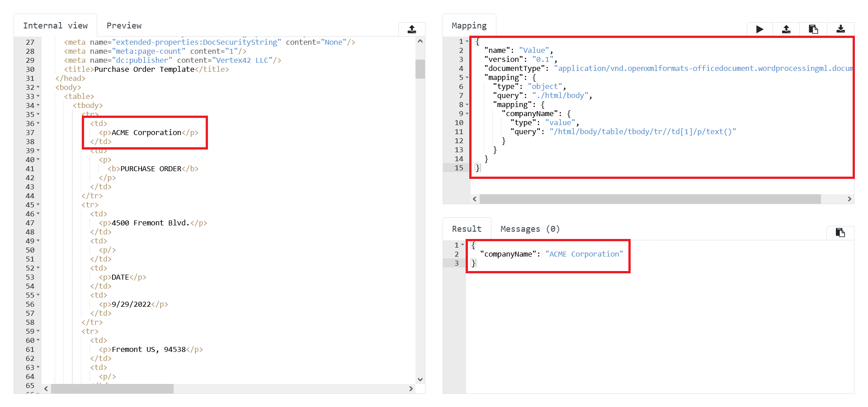Click left arrow of Internal view horizontal scrollbar
868x407 pixels.
pos(46,388)
